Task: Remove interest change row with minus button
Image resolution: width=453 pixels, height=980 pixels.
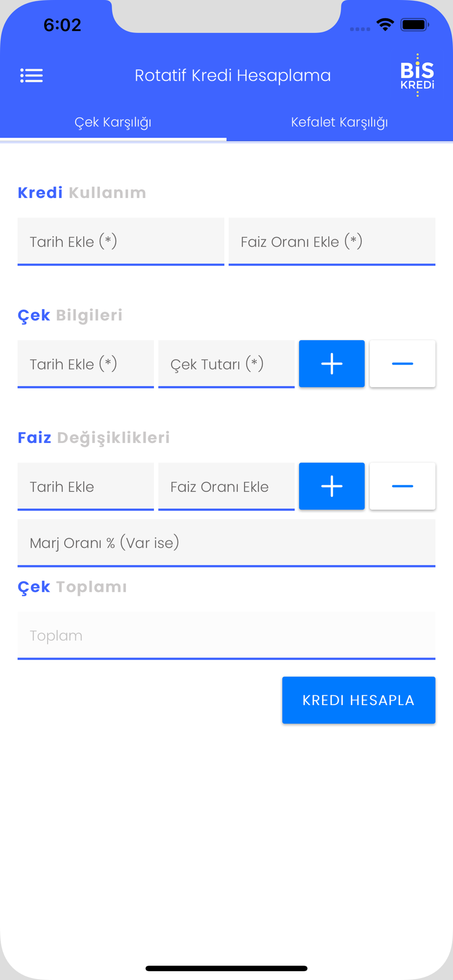Action: [403, 486]
